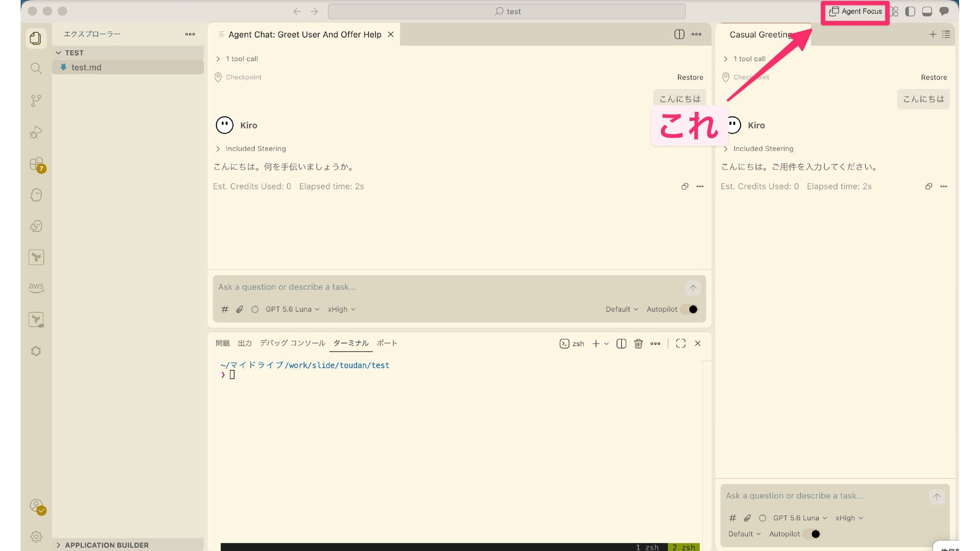
Task: Click the plus icon for new chat in right panel
Action: [933, 34]
